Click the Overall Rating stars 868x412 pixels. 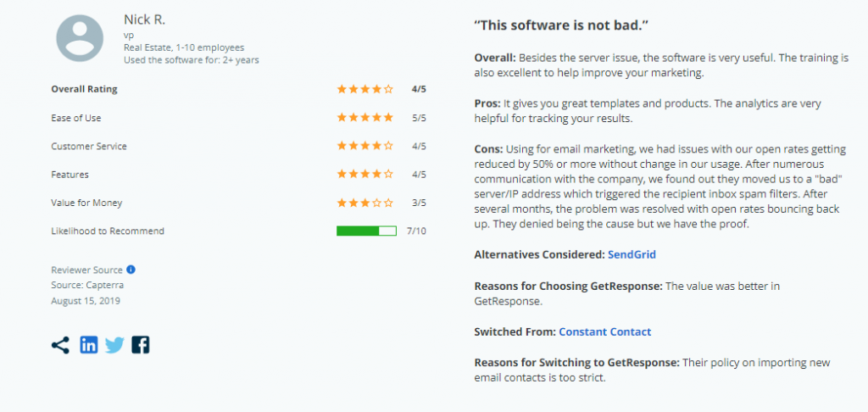[x=365, y=89]
